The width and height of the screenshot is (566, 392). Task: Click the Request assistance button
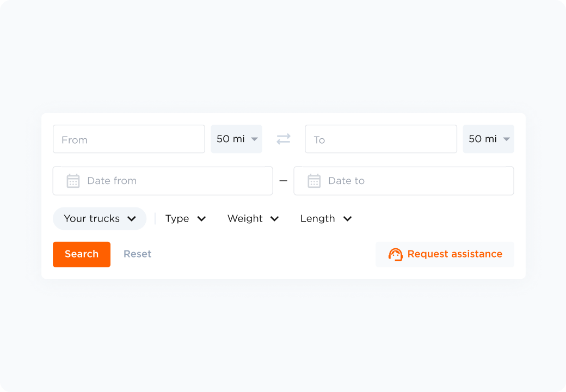(x=445, y=254)
